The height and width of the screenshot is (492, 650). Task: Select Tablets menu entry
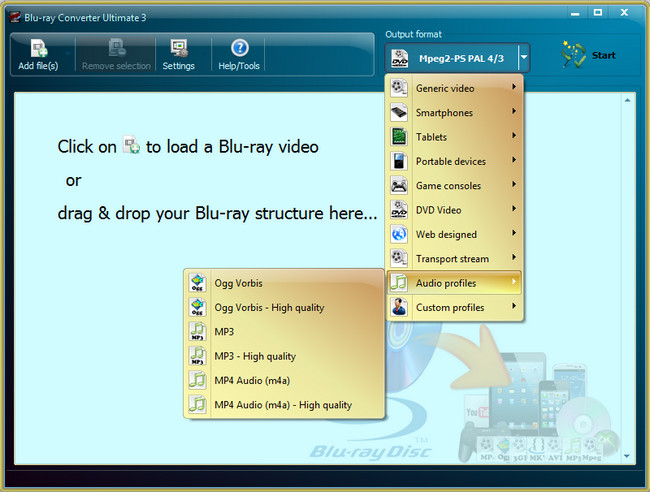pos(454,137)
